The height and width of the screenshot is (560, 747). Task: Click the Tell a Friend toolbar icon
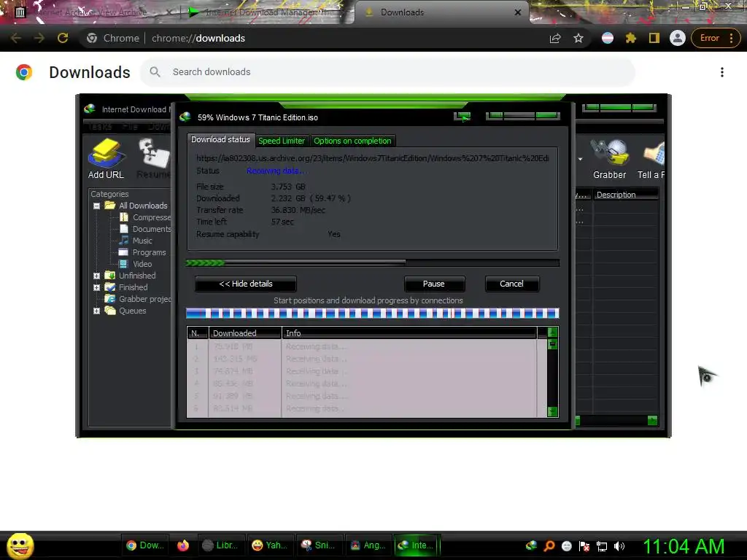pos(654,153)
